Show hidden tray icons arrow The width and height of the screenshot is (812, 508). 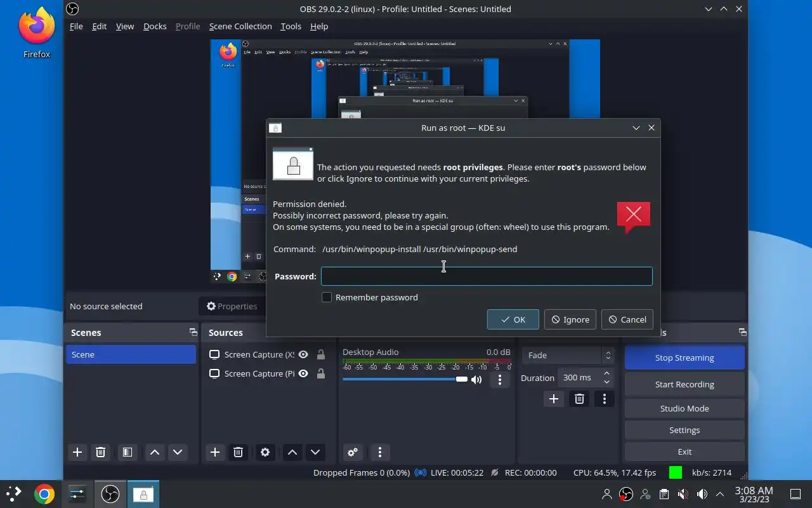(720, 494)
